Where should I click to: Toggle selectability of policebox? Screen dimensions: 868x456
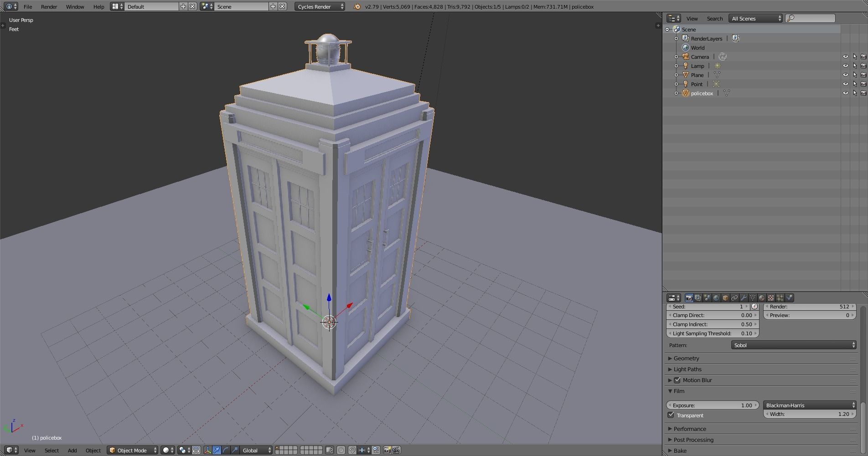click(x=855, y=93)
